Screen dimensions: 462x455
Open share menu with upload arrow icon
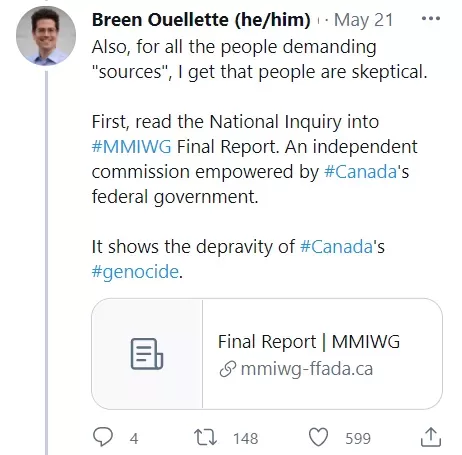click(x=431, y=437)
